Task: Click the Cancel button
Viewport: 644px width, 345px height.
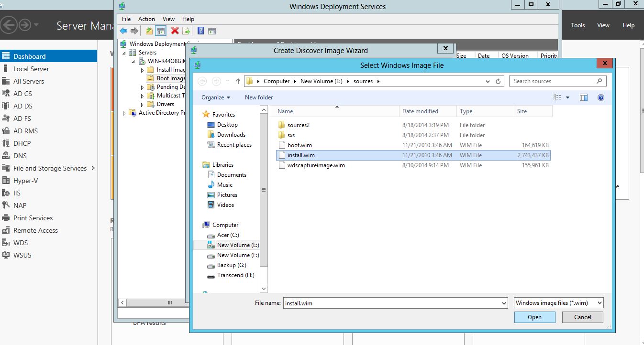Action: point(583,317)
